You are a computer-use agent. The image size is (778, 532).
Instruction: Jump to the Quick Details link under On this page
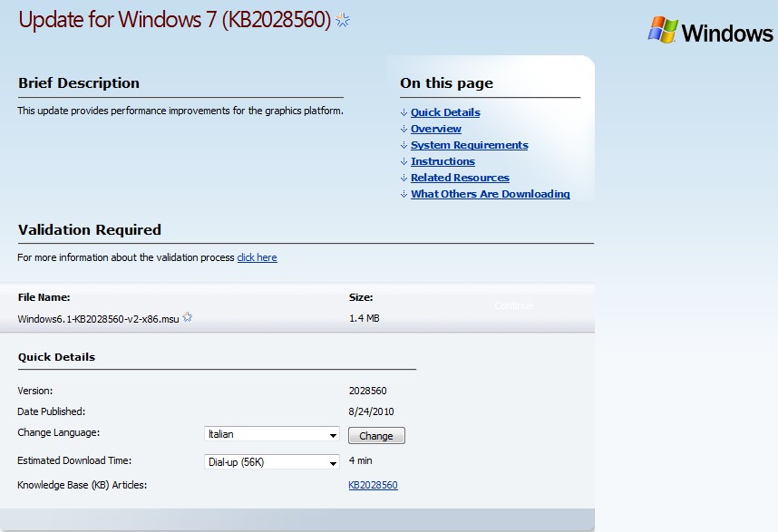(445, 112)
